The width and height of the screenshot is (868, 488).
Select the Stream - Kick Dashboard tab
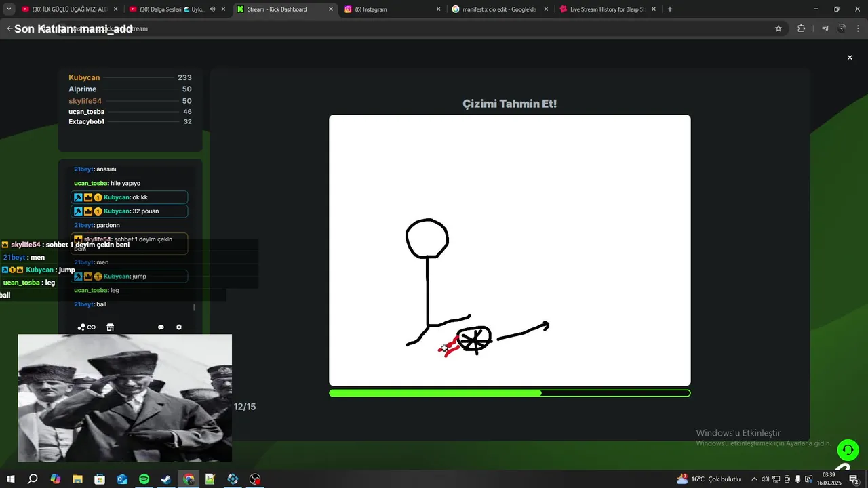tap(285, 9)
